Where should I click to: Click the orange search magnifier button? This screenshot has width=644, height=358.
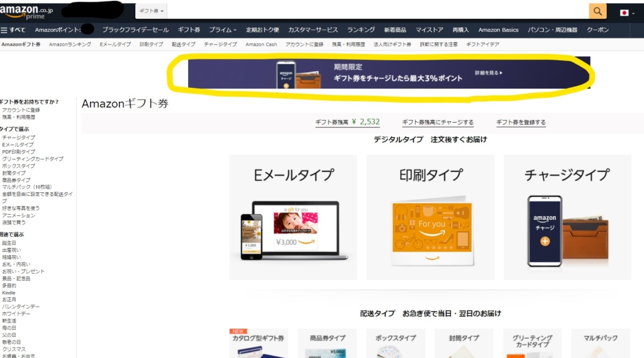pos(597,11)
